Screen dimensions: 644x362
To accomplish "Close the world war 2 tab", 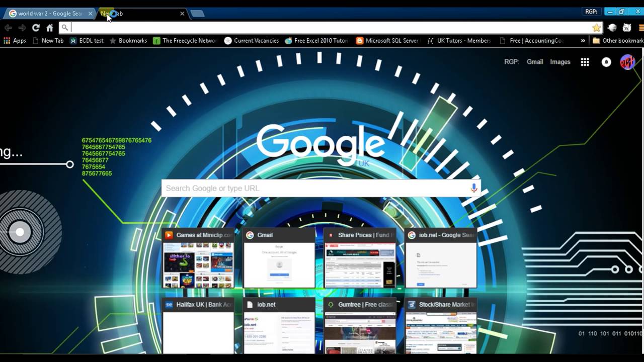I will tap(91, 14).
